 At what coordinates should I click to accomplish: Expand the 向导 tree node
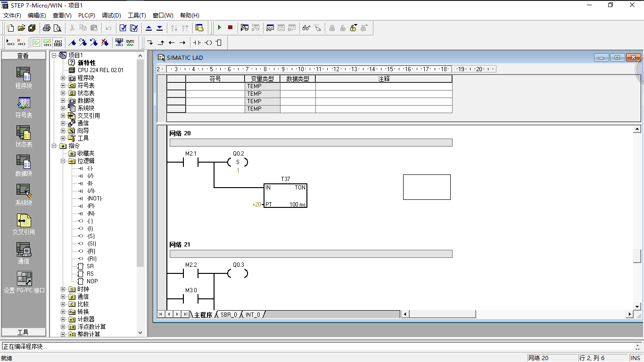tap(63, 131)
